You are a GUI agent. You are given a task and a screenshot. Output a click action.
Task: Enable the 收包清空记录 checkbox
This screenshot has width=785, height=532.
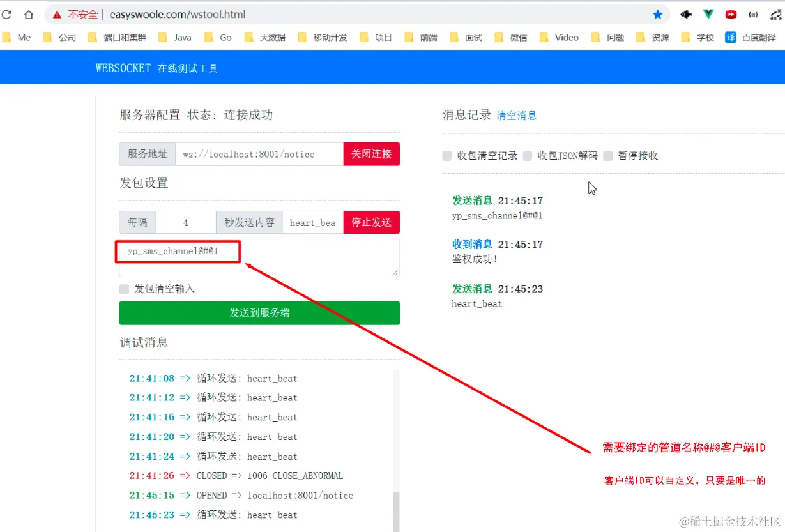[447, 155]
